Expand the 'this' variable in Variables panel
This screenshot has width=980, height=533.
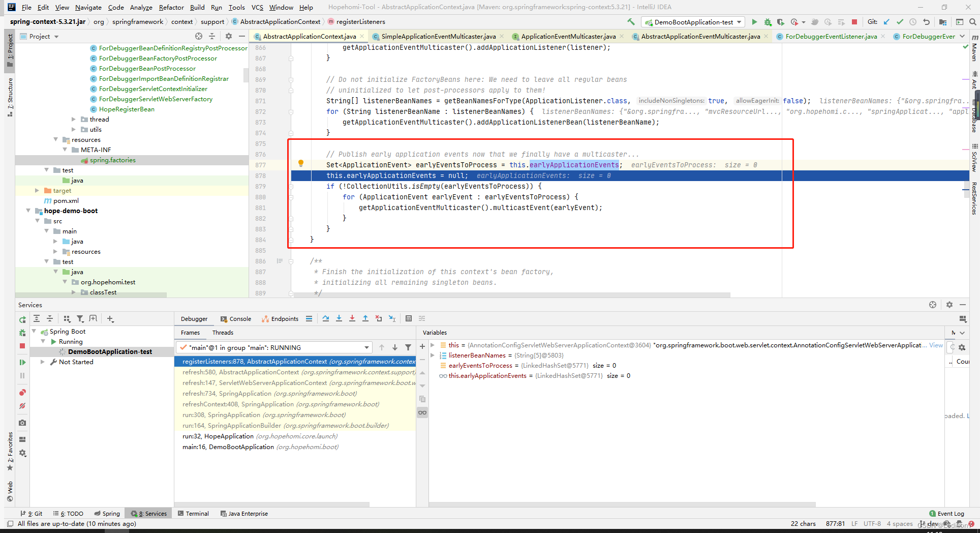pos(433,345)
